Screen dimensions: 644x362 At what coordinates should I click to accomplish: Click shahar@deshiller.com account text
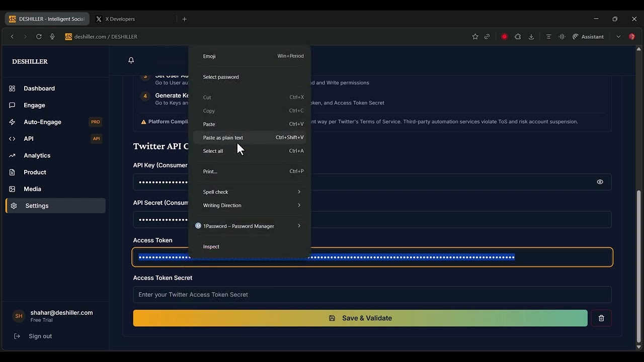pos(61,313)
